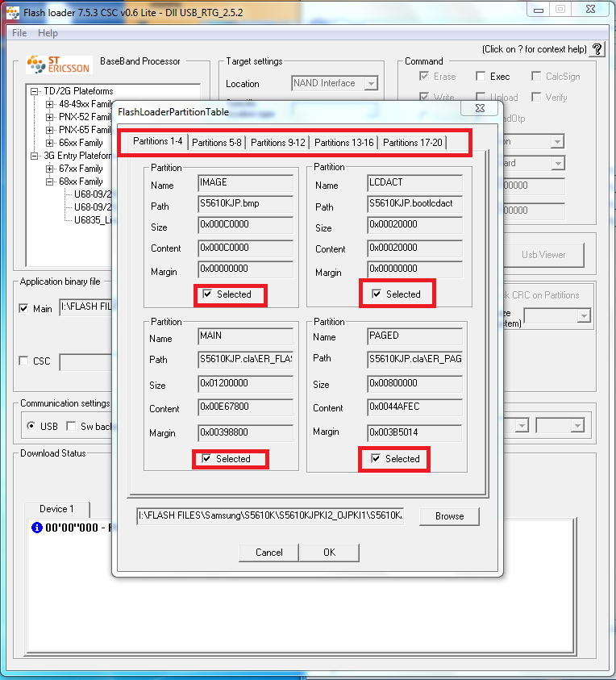Switch to Partitions 5-8 tab
The height and width of the screenshot is (680, 616).
pos(216,143)
